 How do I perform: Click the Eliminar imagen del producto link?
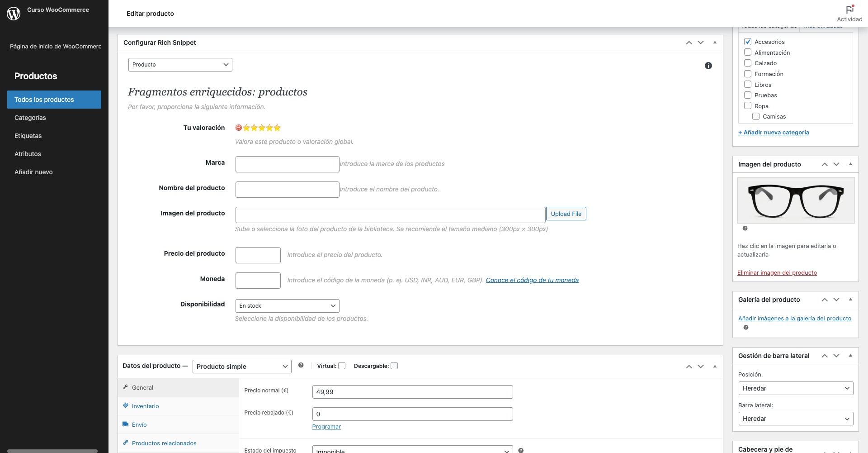click(x=777, y=272)
